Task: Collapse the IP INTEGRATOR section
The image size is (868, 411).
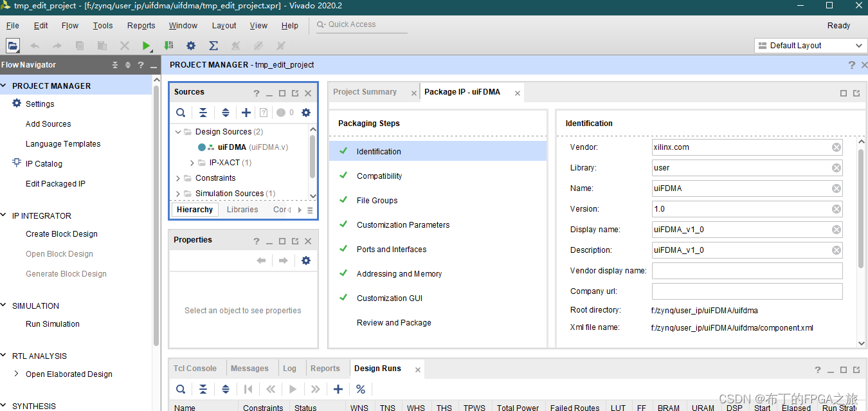Action: coord(5,215)
